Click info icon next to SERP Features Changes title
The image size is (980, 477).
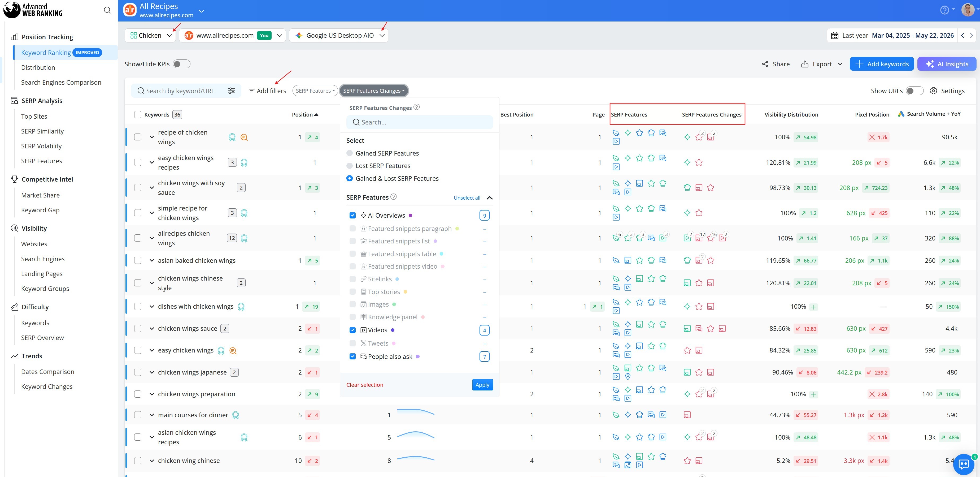pos(417,107)
